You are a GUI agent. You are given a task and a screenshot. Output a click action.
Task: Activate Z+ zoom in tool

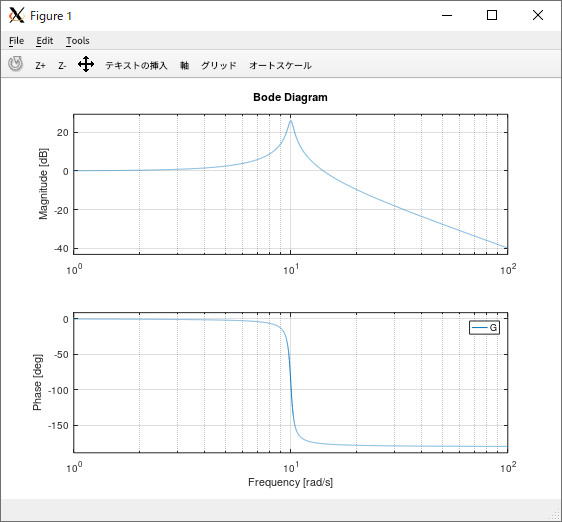click(x=40, y=66)
